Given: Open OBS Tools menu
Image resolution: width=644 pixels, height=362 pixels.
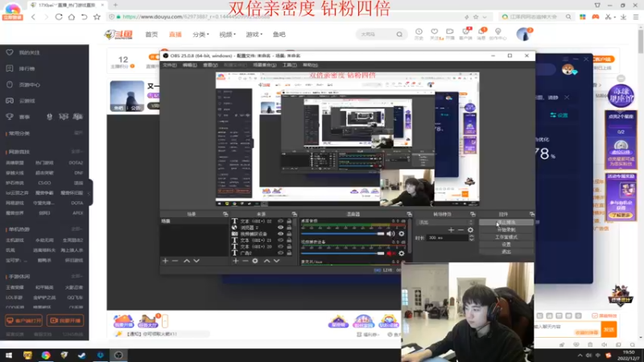Looking at the screenshot, I should pos(290,65).
